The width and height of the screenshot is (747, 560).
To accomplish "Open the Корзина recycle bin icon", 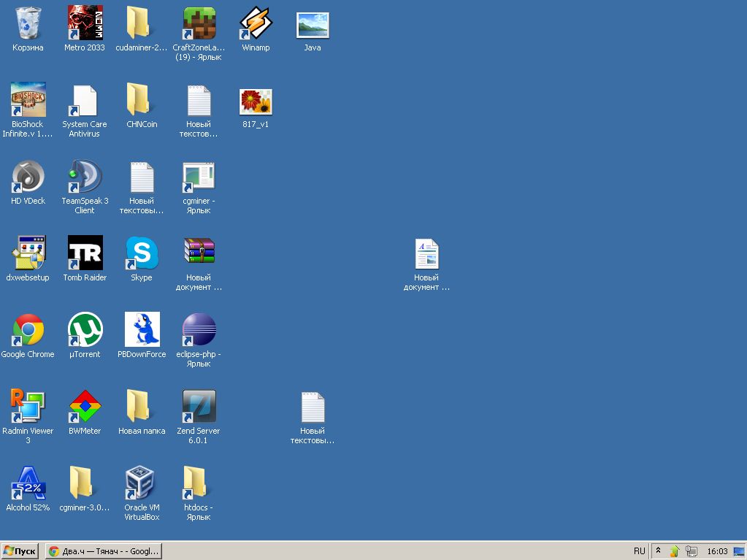I will (x=28, y=23).
